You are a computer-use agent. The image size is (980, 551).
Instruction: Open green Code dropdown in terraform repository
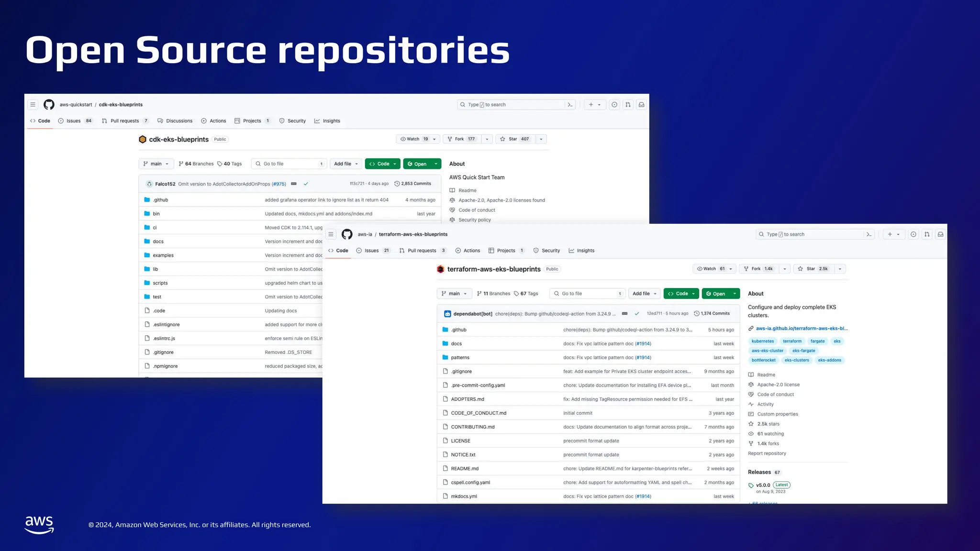pos(681,294)
